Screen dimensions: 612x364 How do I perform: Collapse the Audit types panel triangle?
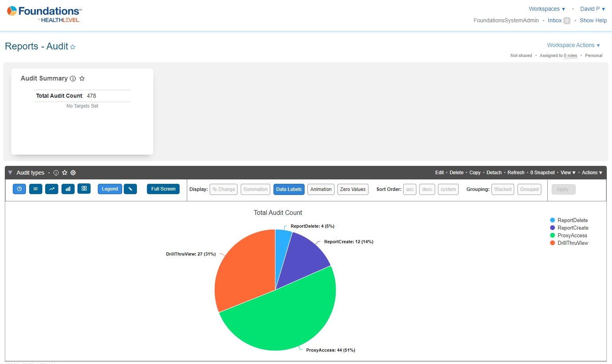(x=10, y=173)
